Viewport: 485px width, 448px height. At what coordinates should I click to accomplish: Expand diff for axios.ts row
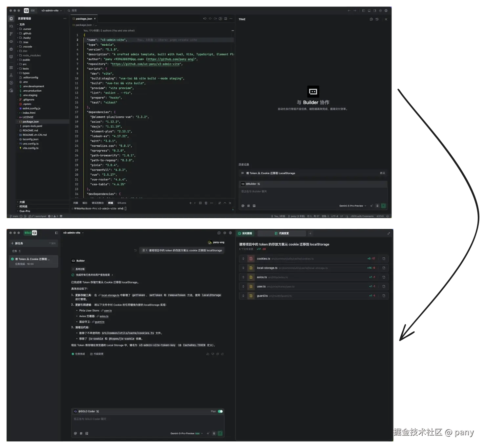[243, 278]
